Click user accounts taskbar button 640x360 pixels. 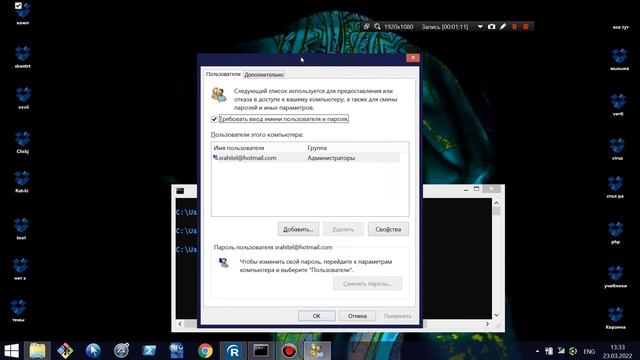(318, 351)
